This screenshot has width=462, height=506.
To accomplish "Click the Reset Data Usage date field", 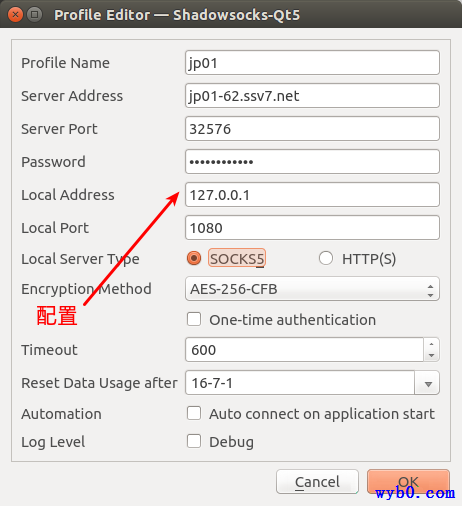I will coord(300,383).
